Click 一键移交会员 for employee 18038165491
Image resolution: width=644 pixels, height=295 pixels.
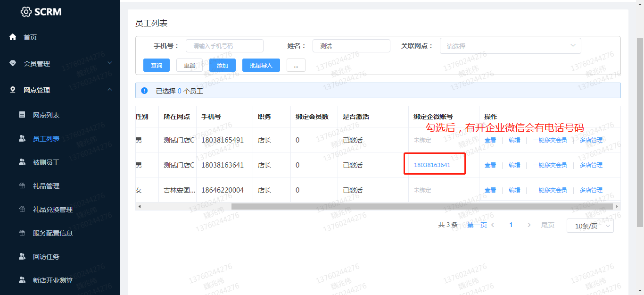point(550,140)
